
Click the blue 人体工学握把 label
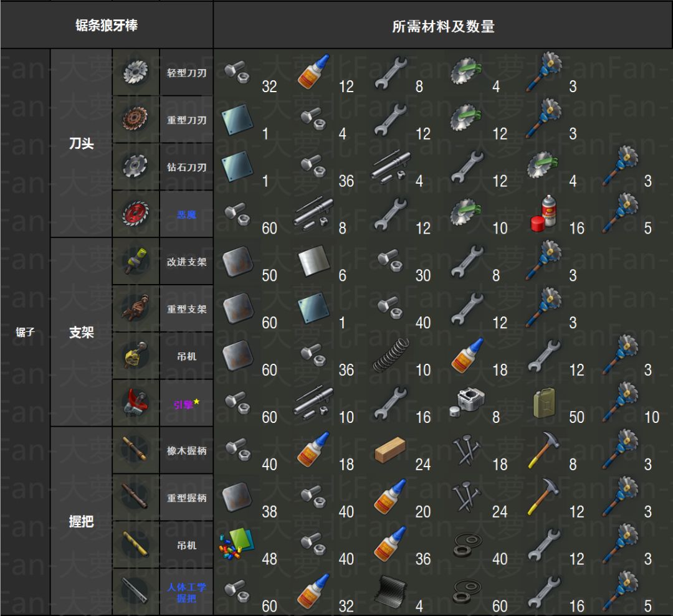[x=186, y=592]
